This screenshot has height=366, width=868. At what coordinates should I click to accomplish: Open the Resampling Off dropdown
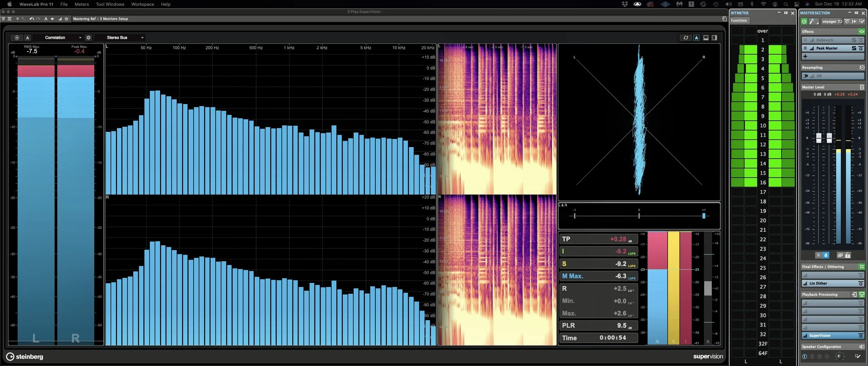(x=833, y=76)
